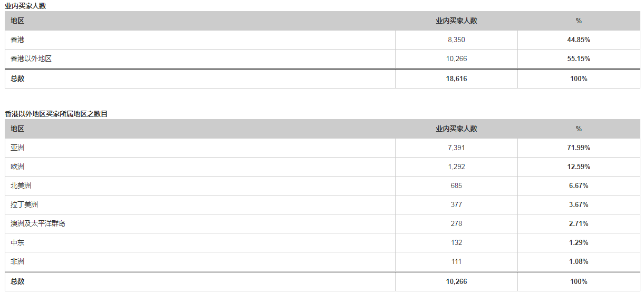Click the 55.15% percentage value
644x294 pixels.
(579, 59)
